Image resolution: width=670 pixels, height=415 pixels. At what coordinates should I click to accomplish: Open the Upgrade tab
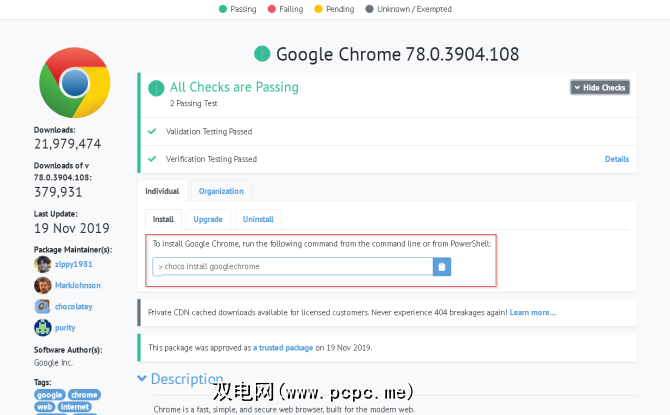(208, 219)
